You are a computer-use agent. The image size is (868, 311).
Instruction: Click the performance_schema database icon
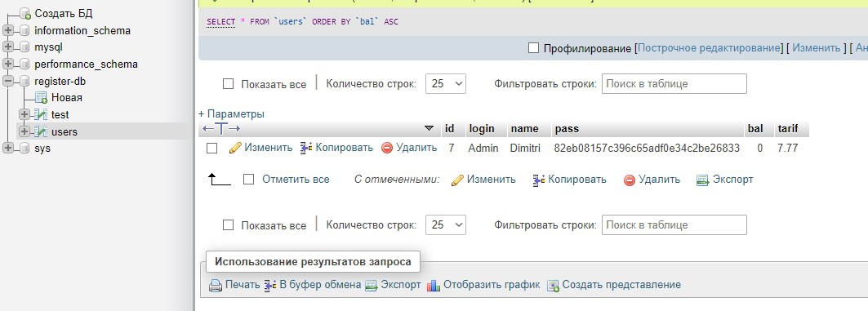point(24,64)
